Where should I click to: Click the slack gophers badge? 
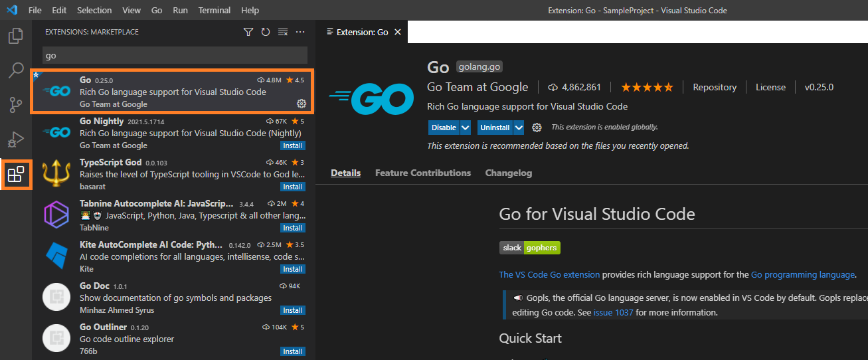coord(530,248)
